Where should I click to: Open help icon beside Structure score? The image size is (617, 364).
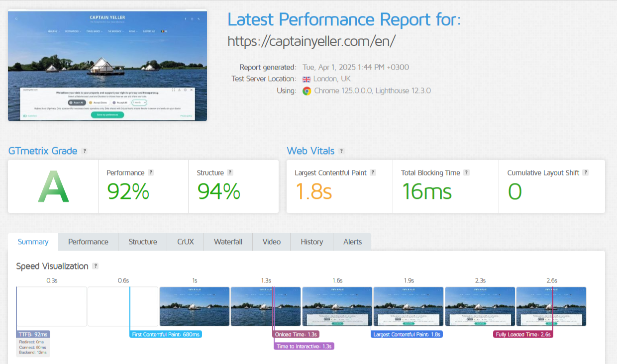coord(230,173)
